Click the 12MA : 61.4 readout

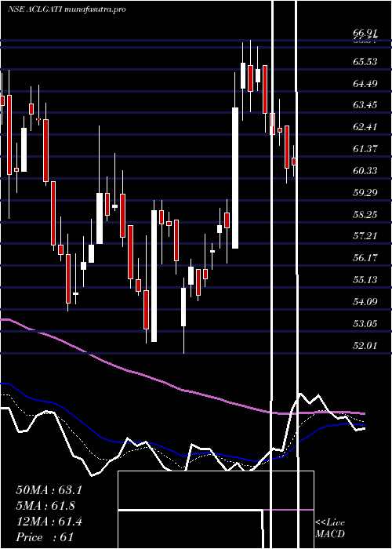click(x=49, y=522)
